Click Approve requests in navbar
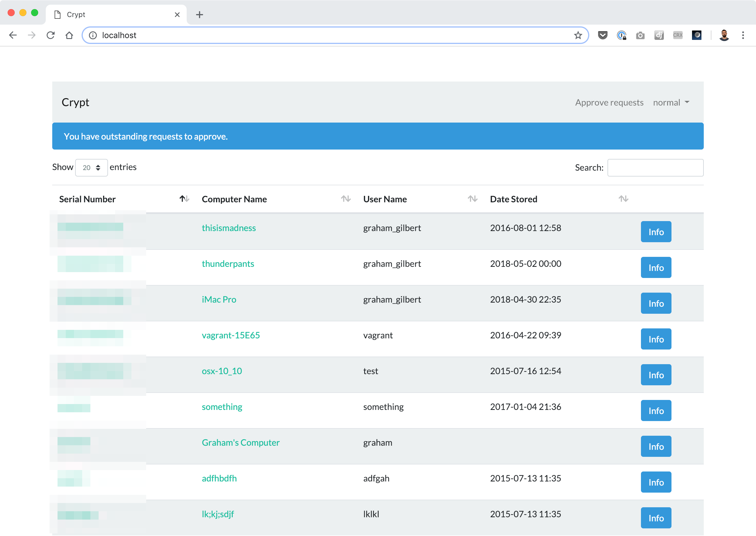The image size is (756, 536). [x=609, y=102]
